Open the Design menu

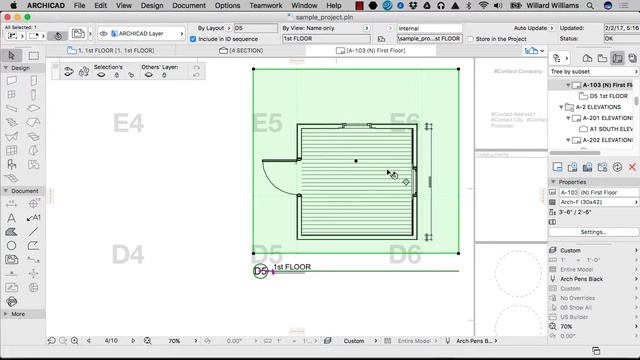152,5
